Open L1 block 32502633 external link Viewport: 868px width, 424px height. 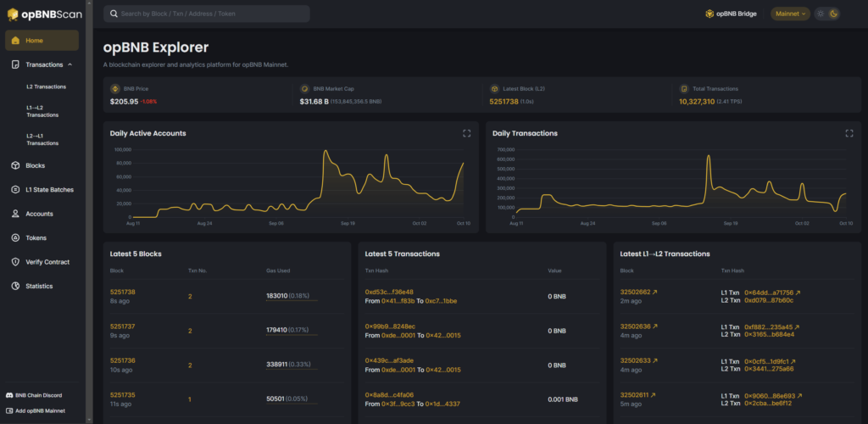pyautogui.click(x=639, y=361)
